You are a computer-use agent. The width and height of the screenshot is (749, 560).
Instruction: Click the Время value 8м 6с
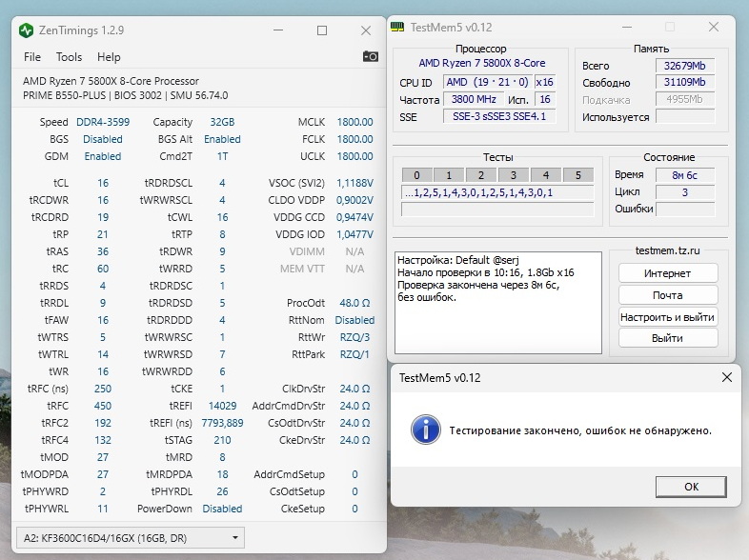(x=684, y=175)
